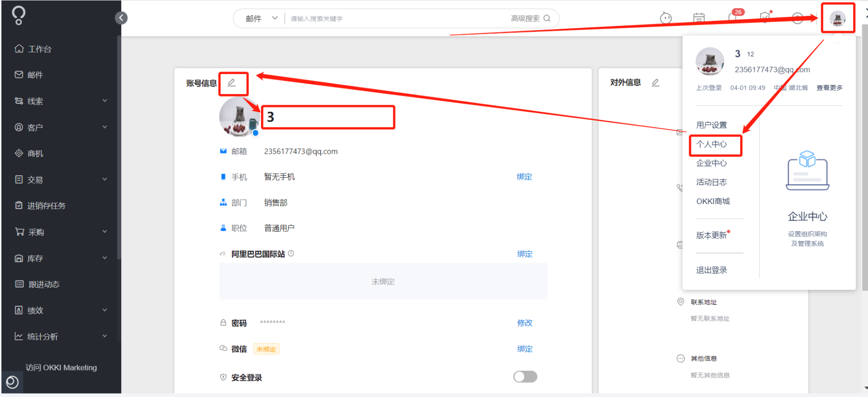Click the 职位 person icon

tap(223, 228)
